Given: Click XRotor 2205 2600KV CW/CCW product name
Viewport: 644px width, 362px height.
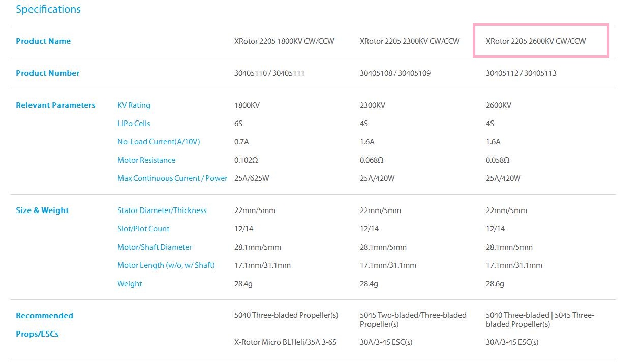Looking at the screenshot, I should 536,41.
